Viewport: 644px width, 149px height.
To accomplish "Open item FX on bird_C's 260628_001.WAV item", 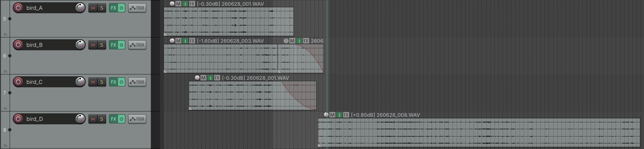I will [217, 78].
